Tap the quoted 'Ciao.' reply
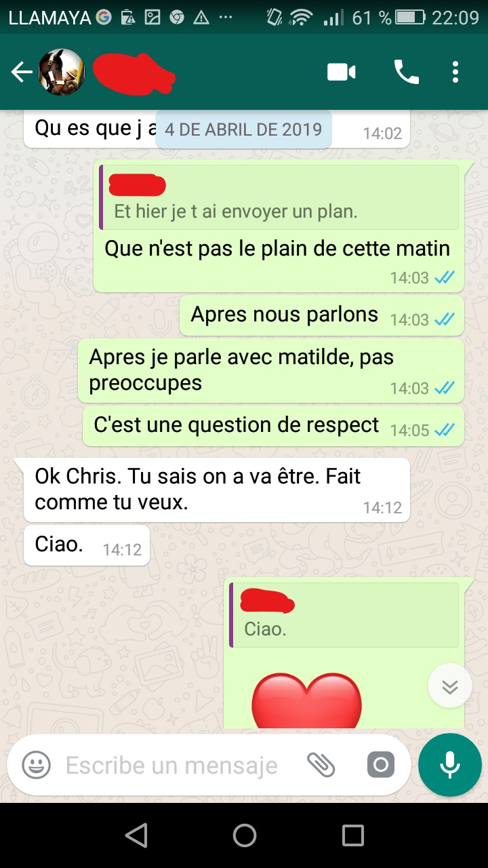The height and width of the screenshot is (868, 488). 344,615
